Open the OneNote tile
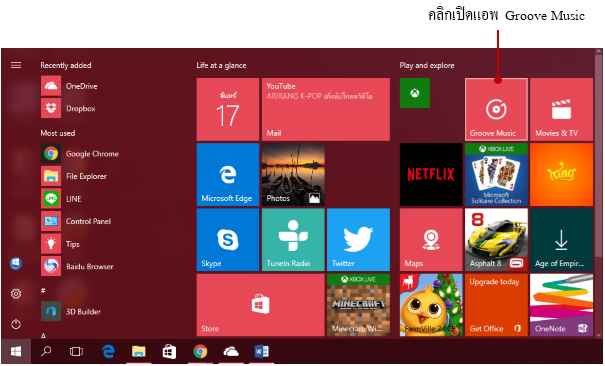Viewport: 605px width, 366px height. pos(561,305)
